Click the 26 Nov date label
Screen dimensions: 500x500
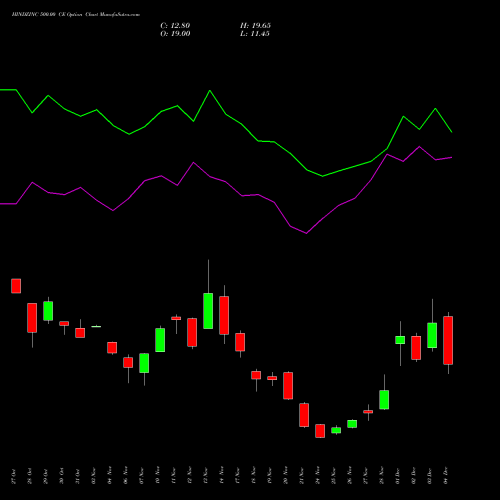click(349, 476)
